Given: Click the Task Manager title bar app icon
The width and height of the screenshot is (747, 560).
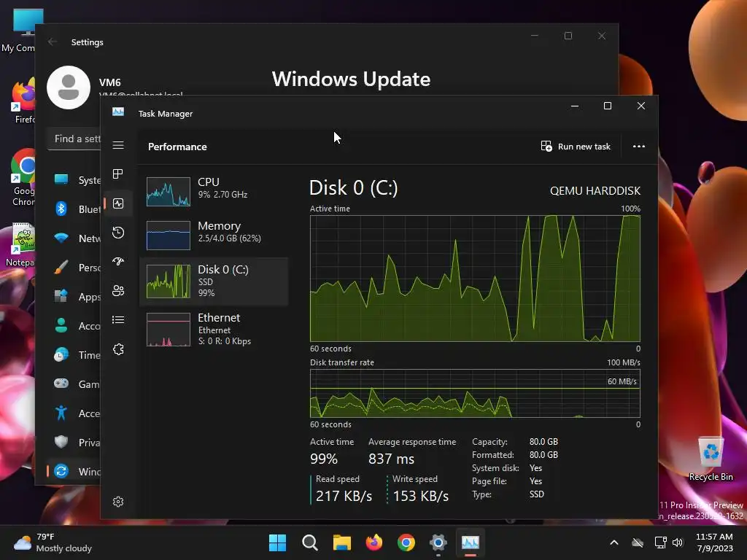Looking at the screenshot, I should click(x=118, y=112).
